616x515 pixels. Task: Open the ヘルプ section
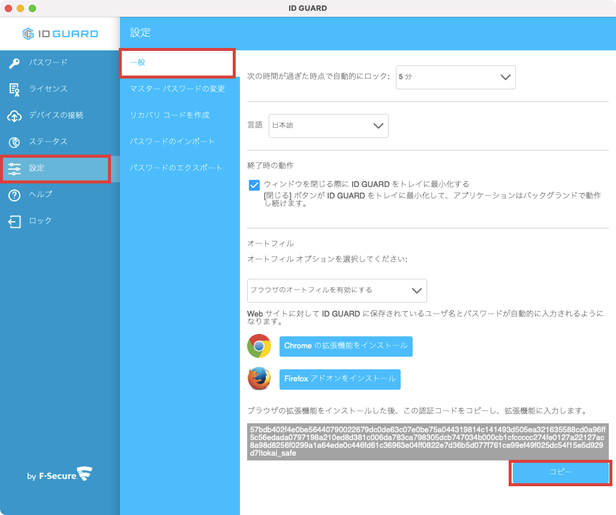pos(60,195)
